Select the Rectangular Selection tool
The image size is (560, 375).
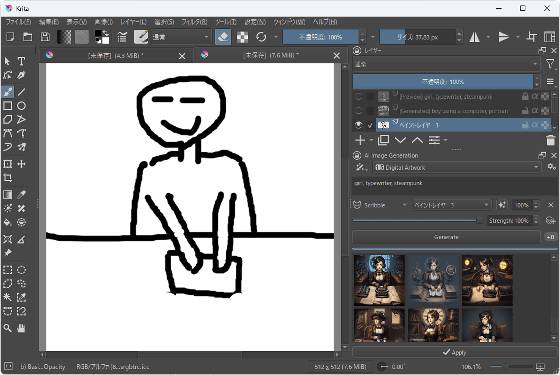[8, 270]
